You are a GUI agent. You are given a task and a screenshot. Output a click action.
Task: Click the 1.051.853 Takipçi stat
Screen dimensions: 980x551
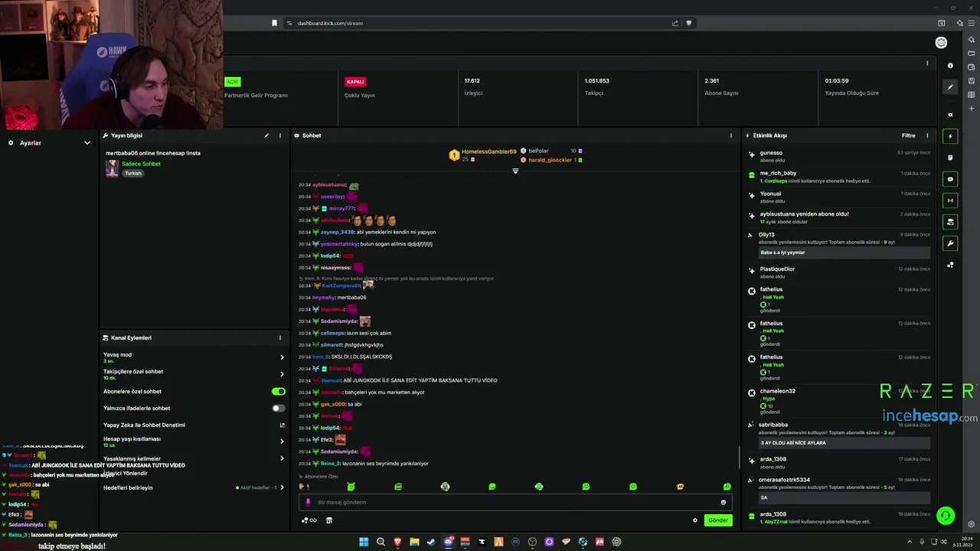tap(596, 86)
